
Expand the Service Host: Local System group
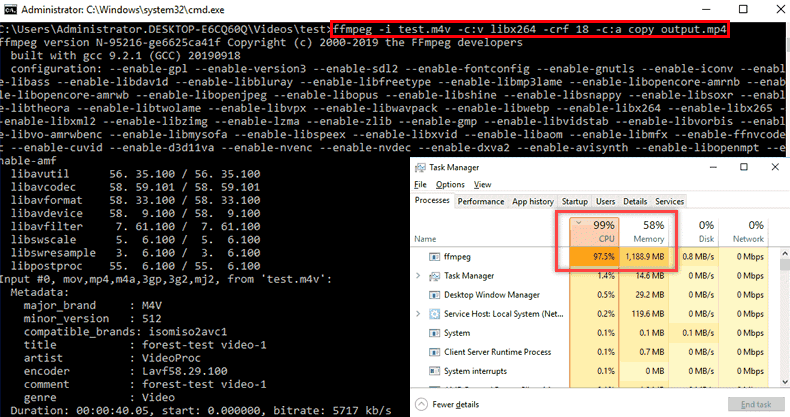(418, 314)
